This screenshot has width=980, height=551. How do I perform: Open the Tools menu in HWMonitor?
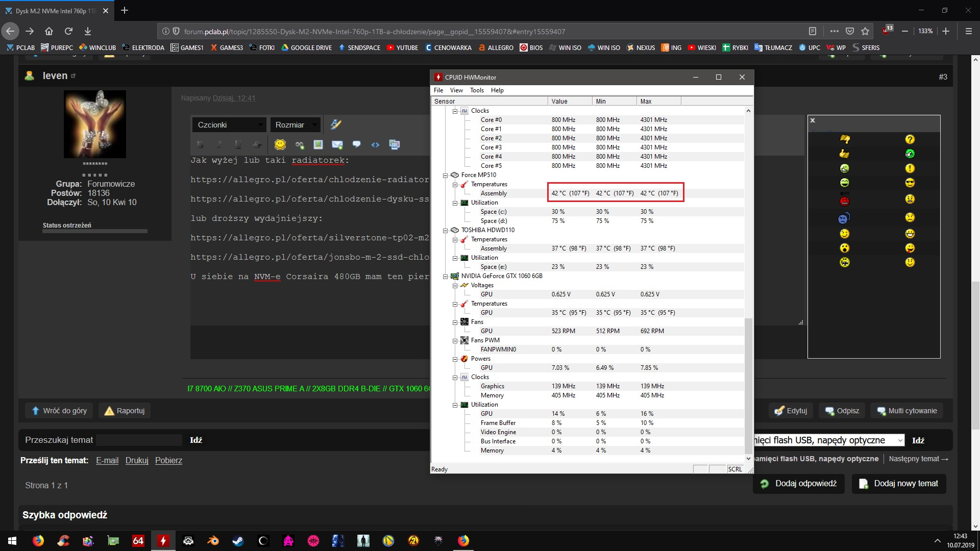pos(477,90)
